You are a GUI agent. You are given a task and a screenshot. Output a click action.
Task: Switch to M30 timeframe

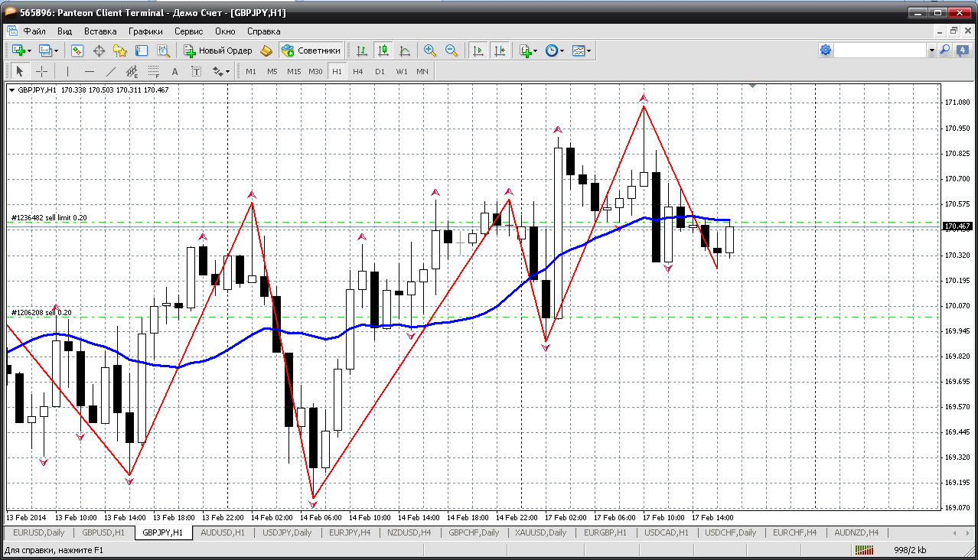pos(315,71)
